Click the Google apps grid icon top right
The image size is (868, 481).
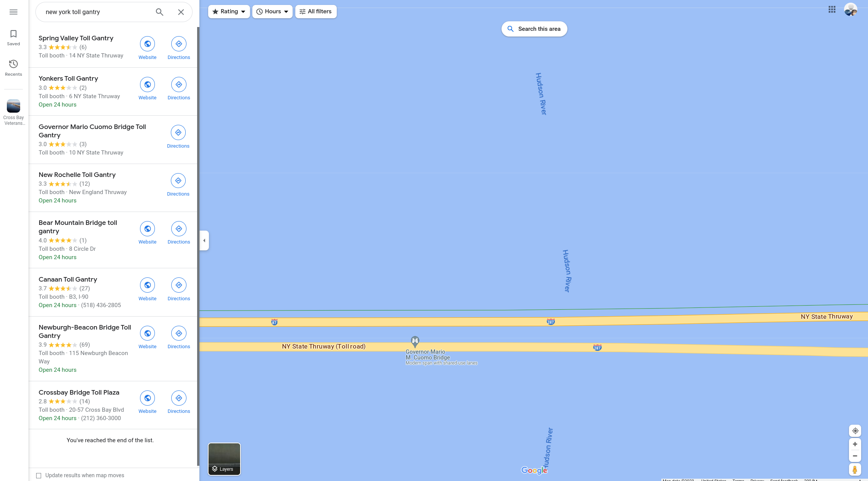click(x=832, y=10)
